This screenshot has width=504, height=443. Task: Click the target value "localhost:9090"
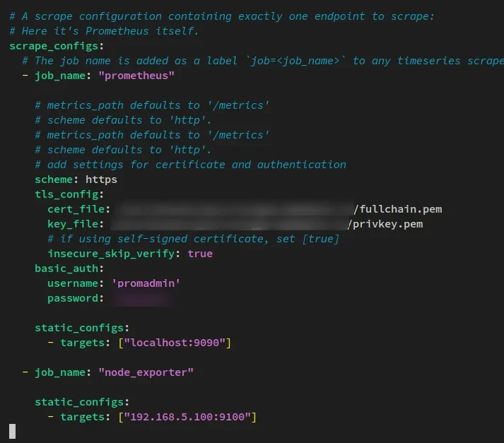(x=175, y=343)
